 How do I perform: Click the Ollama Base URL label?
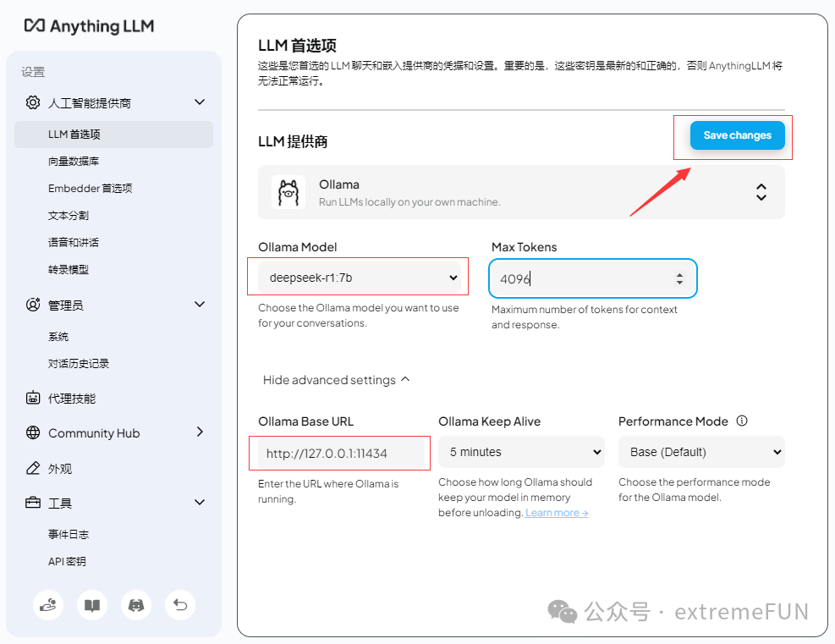coord(305,421)
